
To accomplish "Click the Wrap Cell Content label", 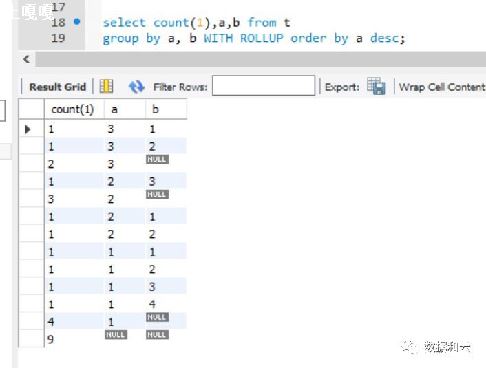I will (x=442, y=87).
